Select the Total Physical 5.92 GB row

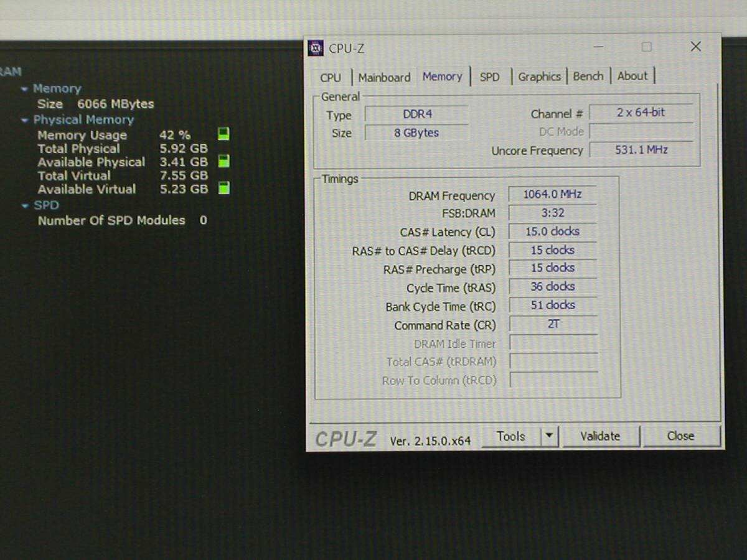(123, 149)
